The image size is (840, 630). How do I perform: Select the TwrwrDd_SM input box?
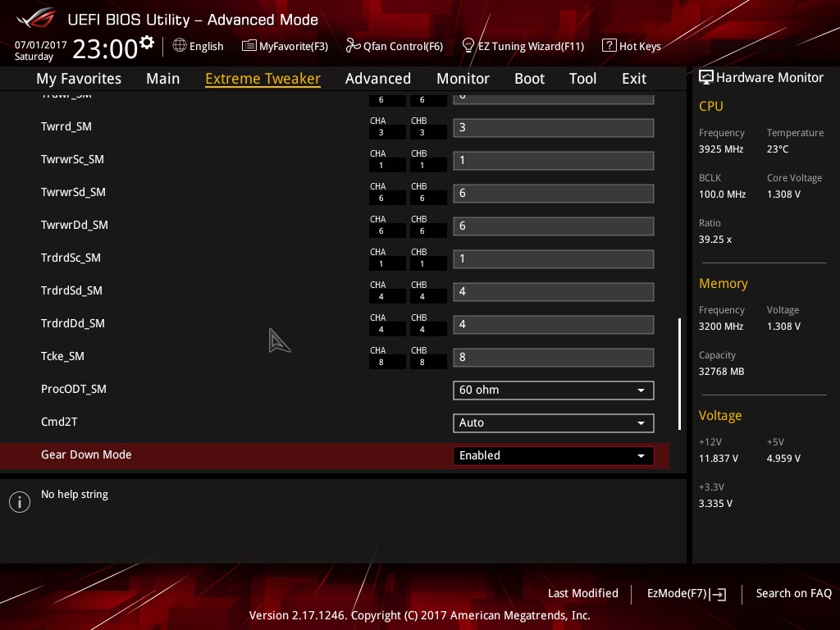tap(554, 226)
